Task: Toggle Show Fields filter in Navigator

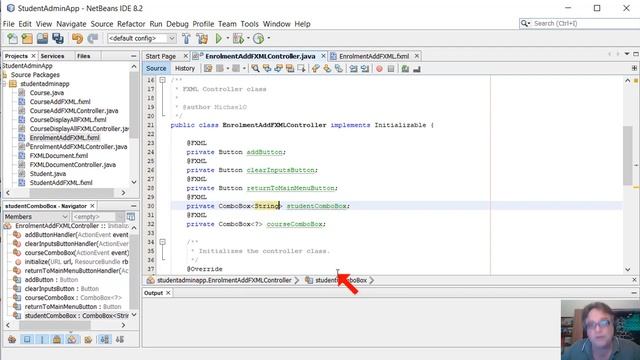Action: 27,339
